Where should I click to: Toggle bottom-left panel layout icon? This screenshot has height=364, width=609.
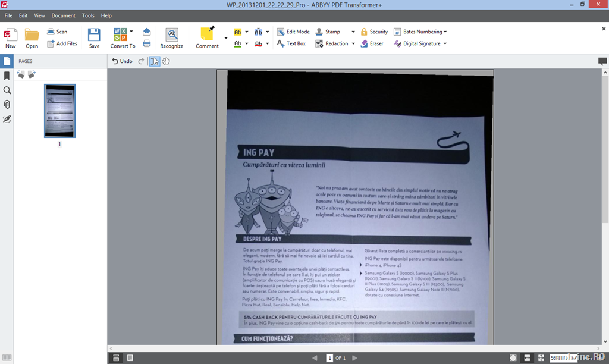pyautogui.click(x=7, y=357)
